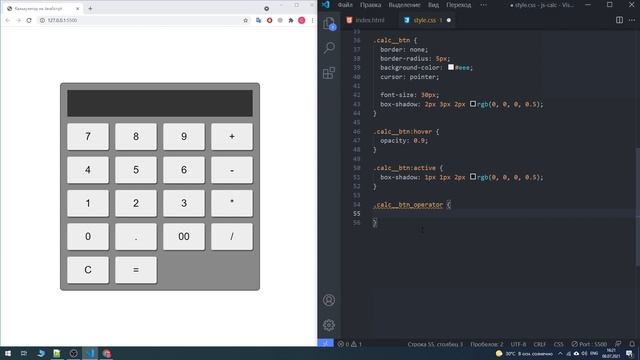640x360 pixels.
Task: Click the calculator multiply button
Action: pos(232,203)
